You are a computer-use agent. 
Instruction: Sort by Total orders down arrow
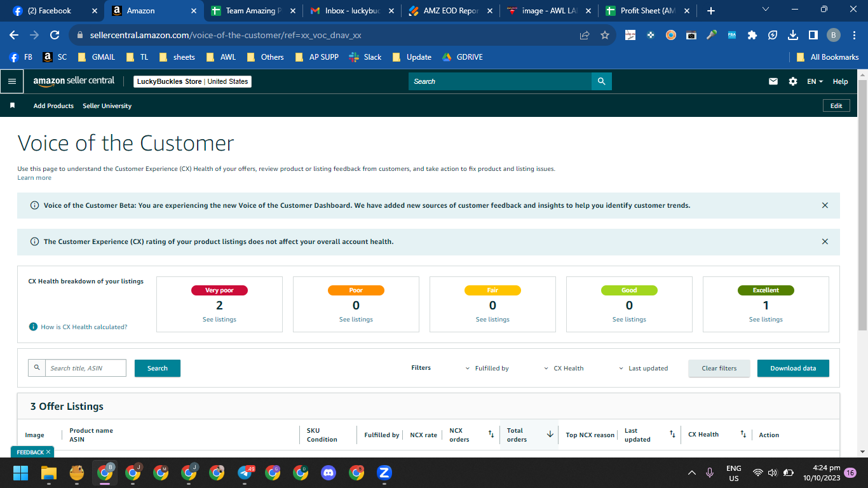(550, 434)
